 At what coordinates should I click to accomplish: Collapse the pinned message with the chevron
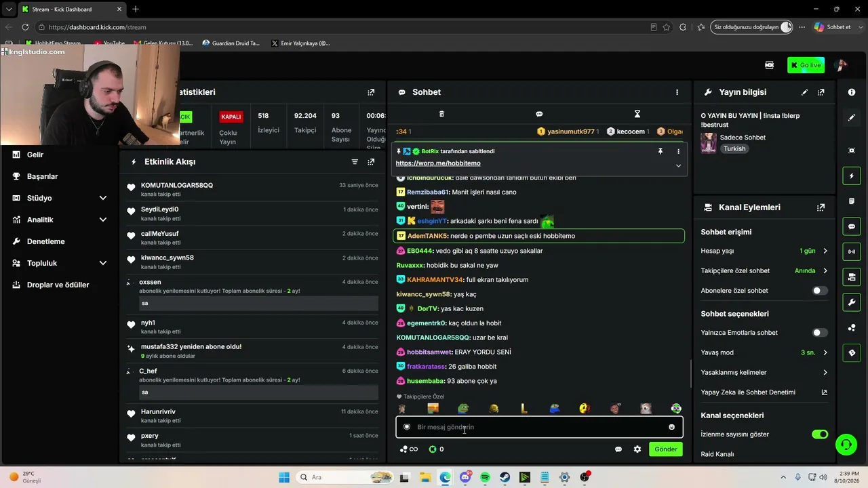pyautogui.click(x=678, y=165)
